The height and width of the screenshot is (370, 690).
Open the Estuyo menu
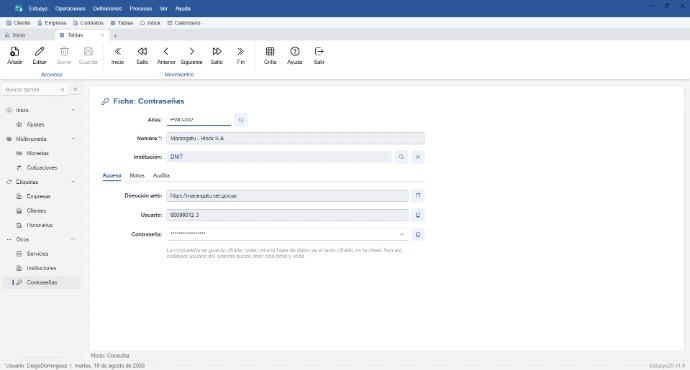tap(38, 9)
